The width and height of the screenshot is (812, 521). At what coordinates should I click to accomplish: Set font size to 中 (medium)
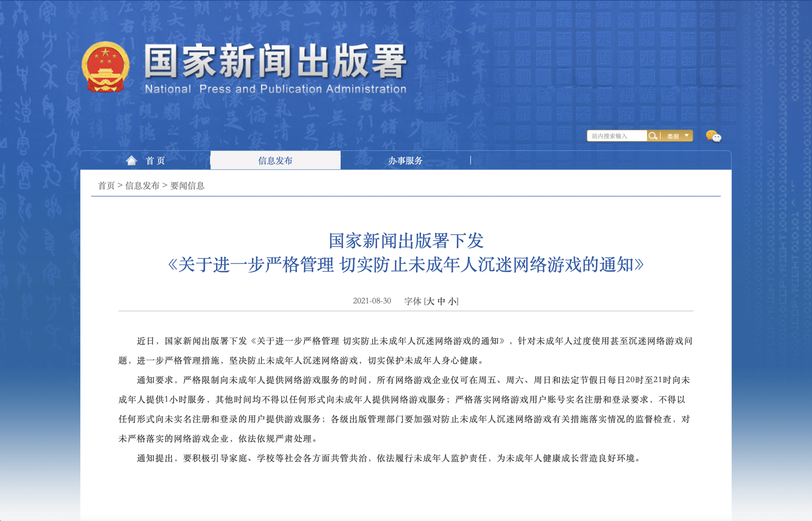click(441, 301)
